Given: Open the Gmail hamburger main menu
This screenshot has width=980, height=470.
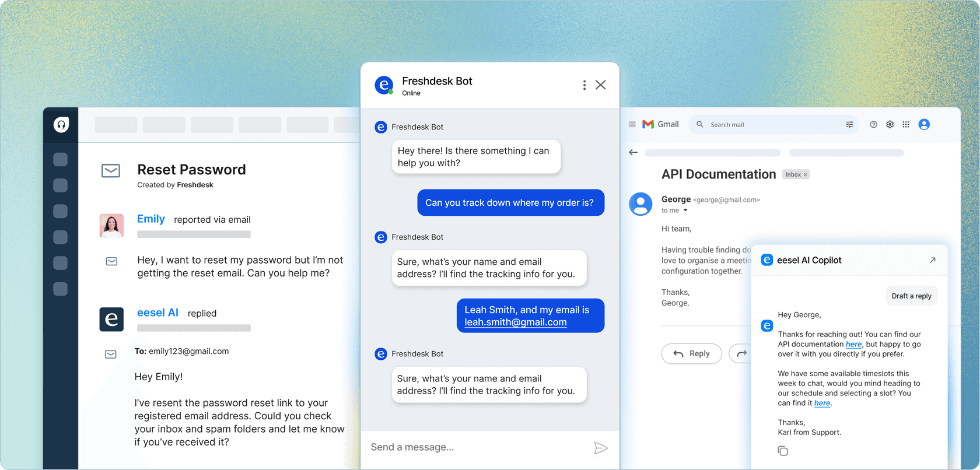Looking at the screenshot, I should [x=632, y=124].
